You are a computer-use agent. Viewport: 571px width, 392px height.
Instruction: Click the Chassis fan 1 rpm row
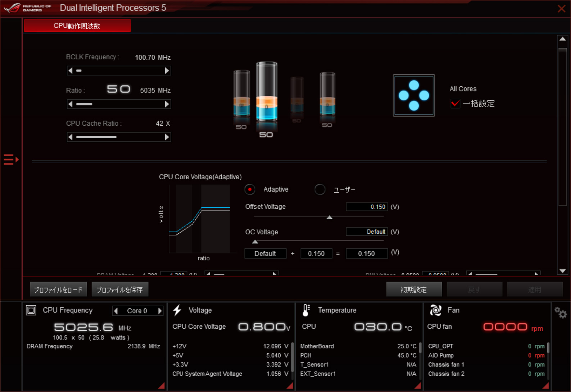486,365
